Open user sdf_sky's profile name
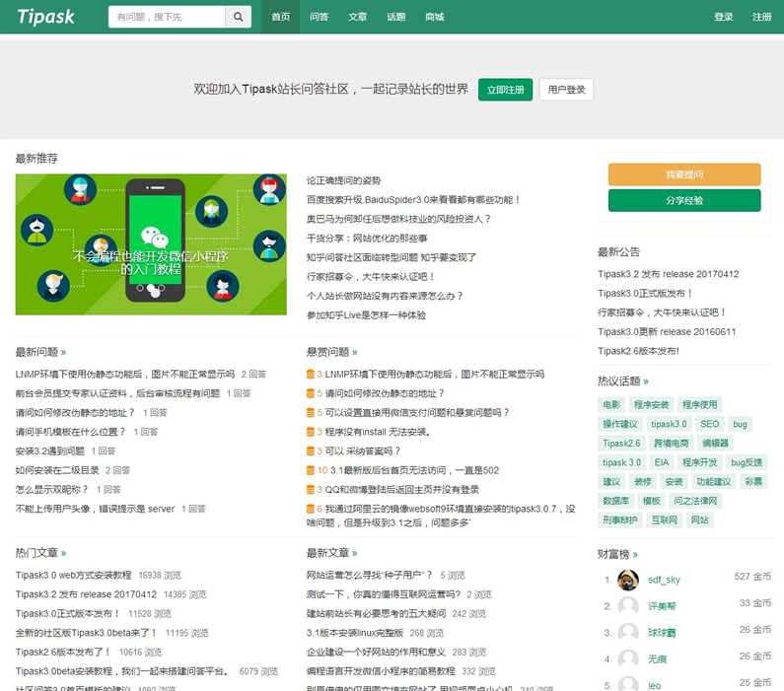 664,580
